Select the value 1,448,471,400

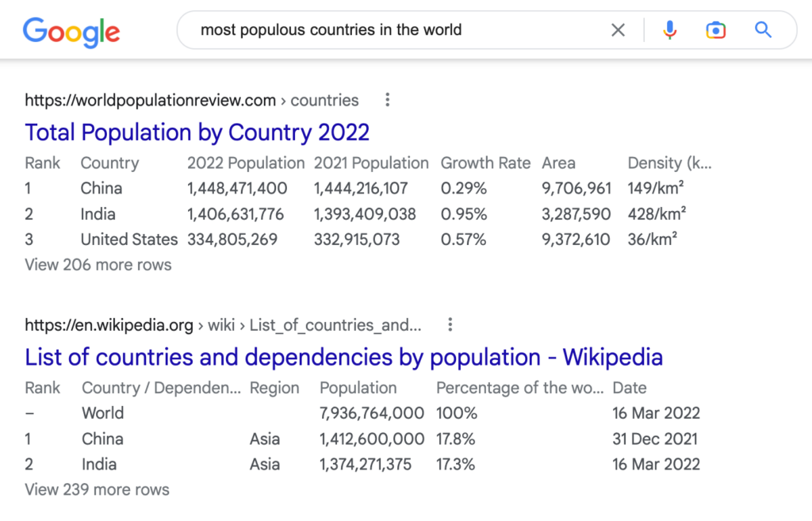coord(237,188)
